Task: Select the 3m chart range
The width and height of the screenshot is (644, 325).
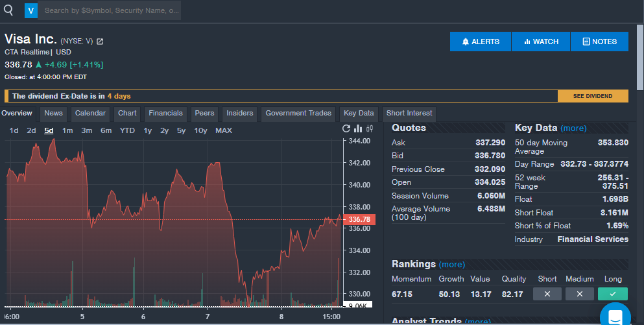Action: pyautogui.click(x=87, y=130)
